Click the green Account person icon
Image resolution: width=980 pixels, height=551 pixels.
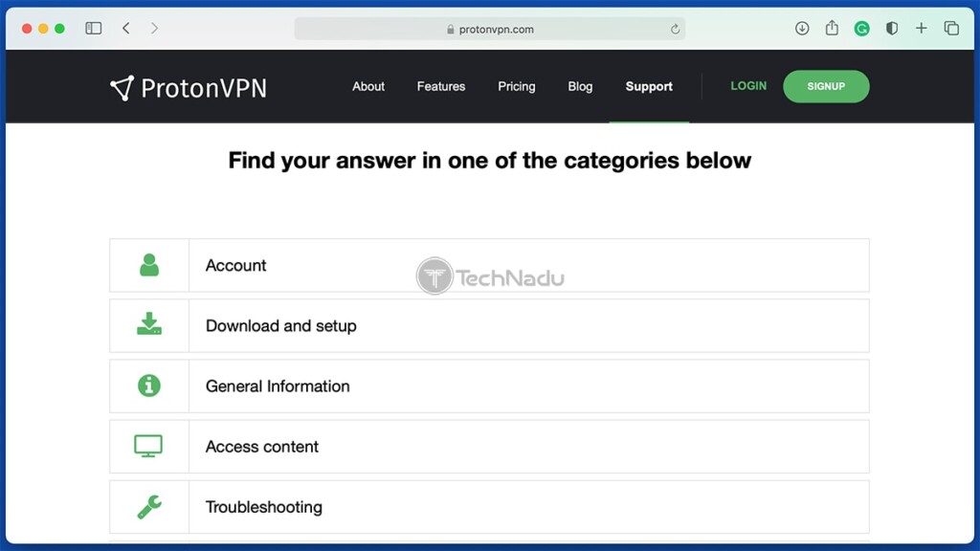pos(148,265)
